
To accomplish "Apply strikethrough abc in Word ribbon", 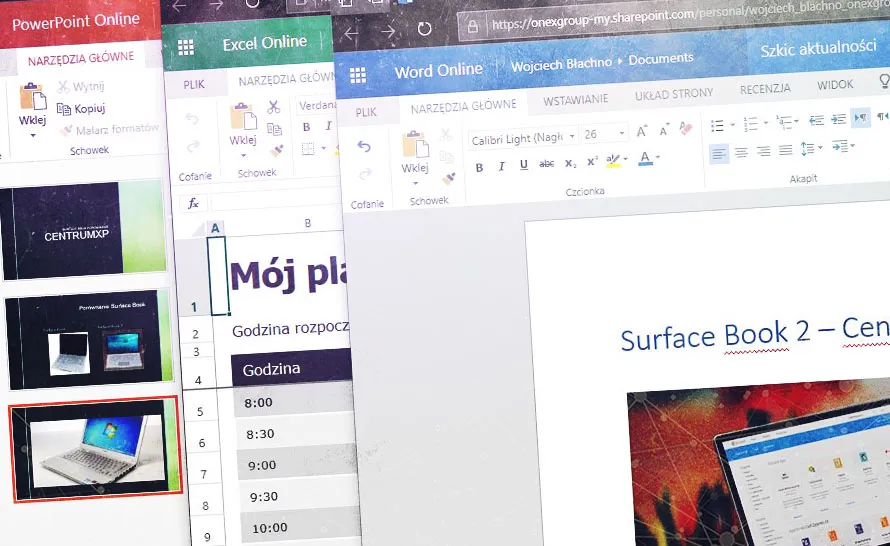I will pos(546,163).
